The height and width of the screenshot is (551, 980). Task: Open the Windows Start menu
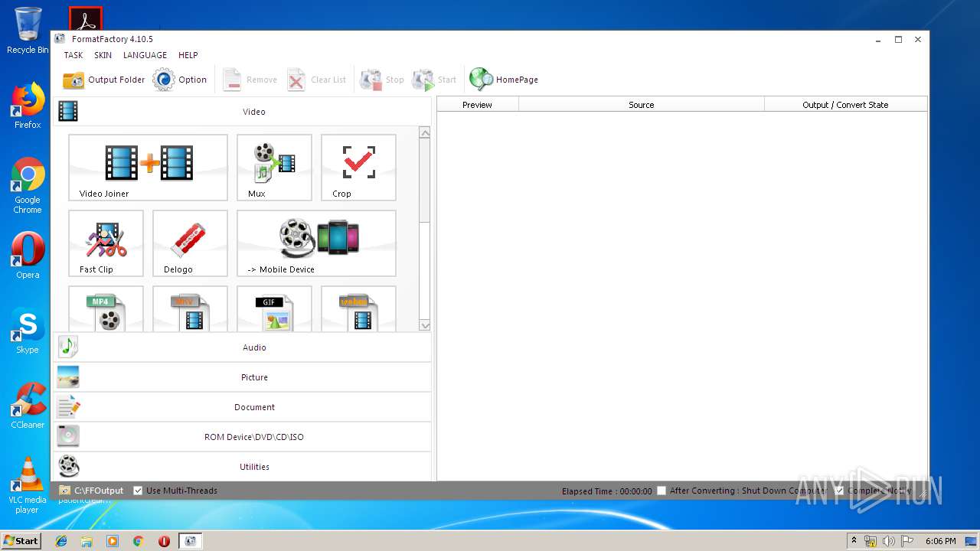point(21,540)
